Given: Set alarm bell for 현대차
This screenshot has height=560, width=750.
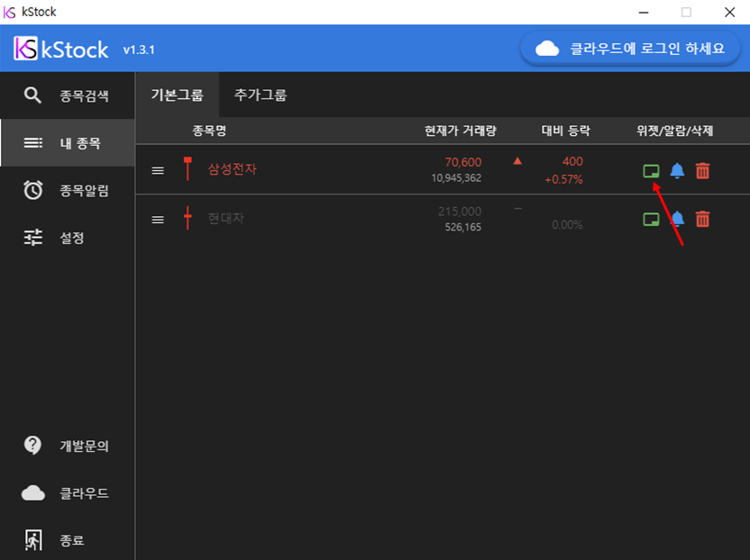Looking at the screenshot, I should tap(677, 220).
